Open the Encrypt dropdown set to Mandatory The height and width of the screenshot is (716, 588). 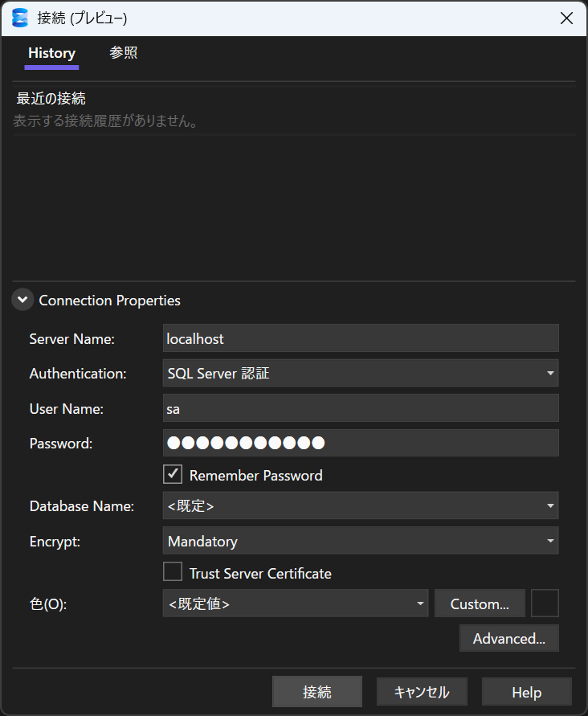tap(361, 541)
